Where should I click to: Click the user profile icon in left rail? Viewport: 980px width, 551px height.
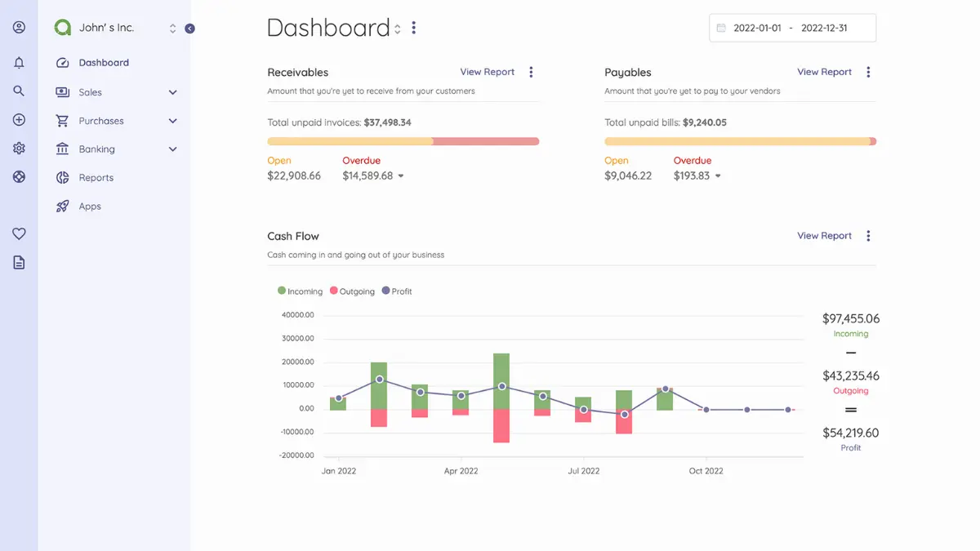[19, 27]
